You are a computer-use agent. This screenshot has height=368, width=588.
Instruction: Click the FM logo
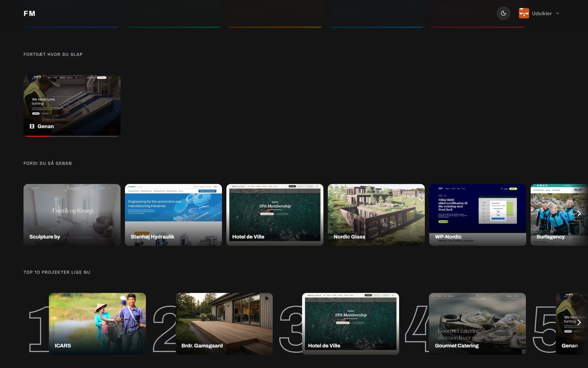(x=29, y=13)
